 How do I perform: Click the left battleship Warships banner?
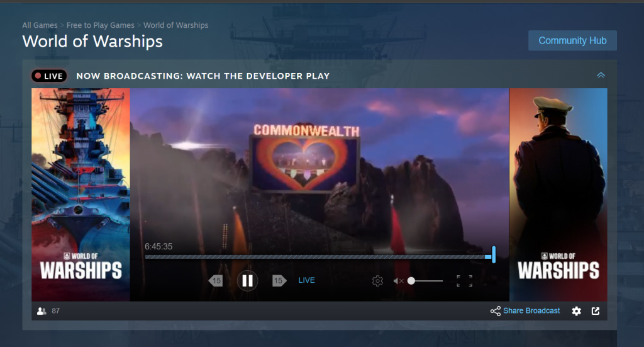coord(81,195)
